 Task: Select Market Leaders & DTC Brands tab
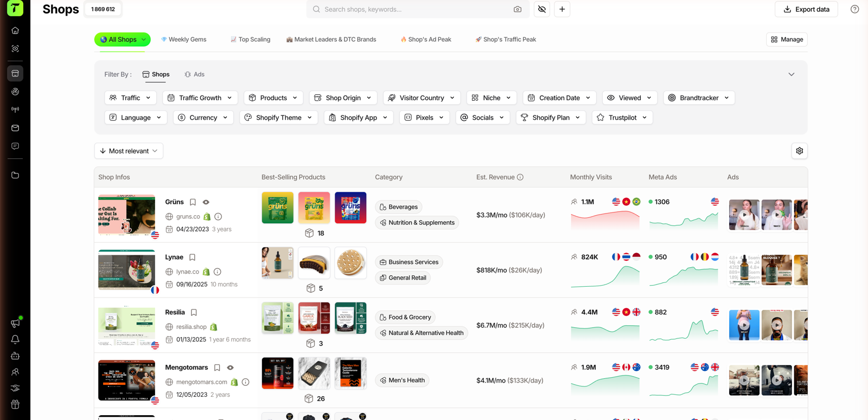[331, 40]
